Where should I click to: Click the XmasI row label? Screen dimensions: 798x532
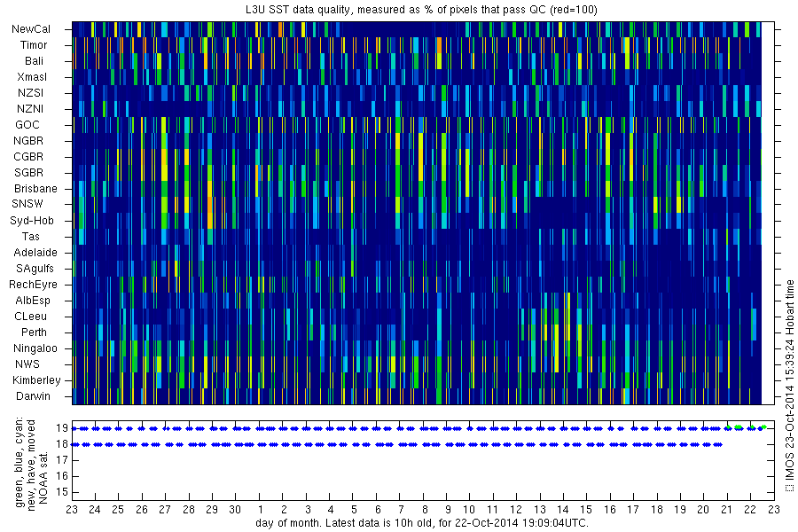click(32, 77)
